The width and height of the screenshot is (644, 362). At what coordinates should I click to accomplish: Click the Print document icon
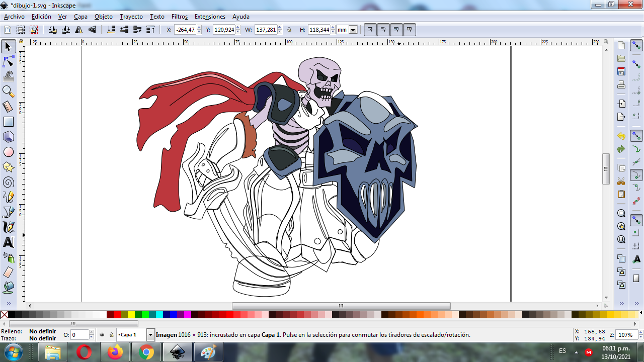[621, 84]
